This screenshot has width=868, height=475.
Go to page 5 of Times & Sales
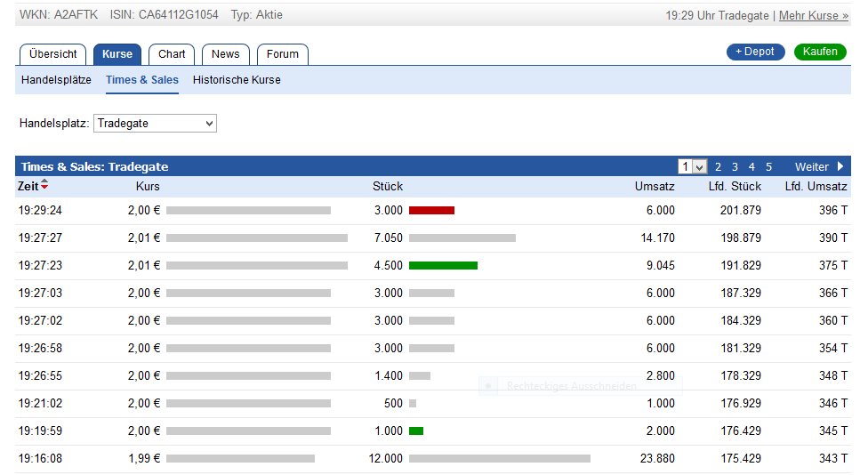[x=769, y=166]
